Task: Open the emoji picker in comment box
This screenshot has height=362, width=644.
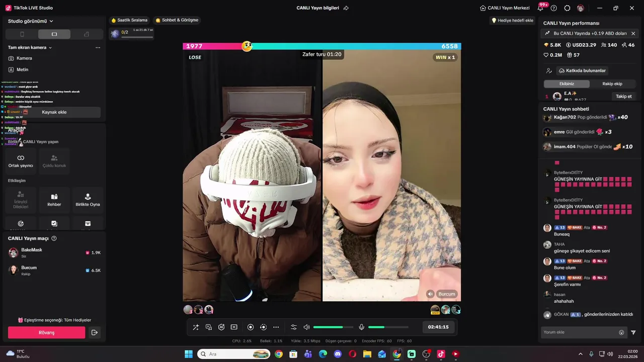Action: pyautogui.click(x=621, y=332)
